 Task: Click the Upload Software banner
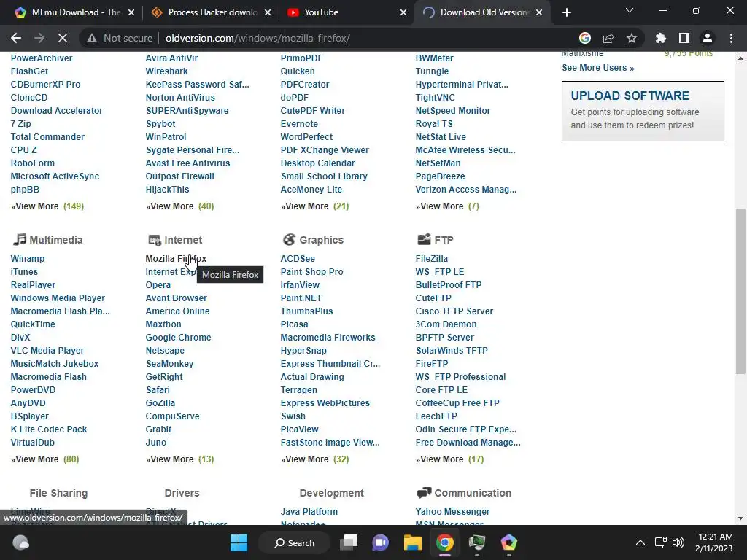(643, 111)
